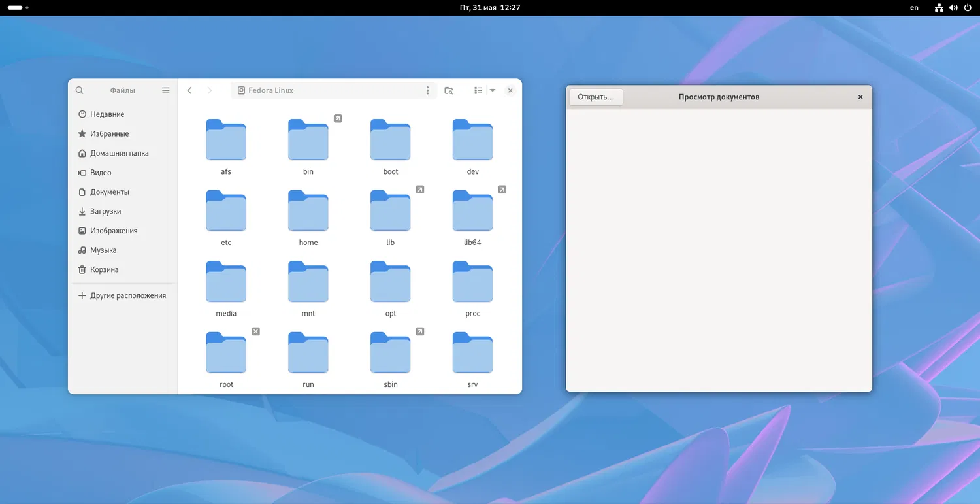Open the Недавние sidebar item

point(107,114)
